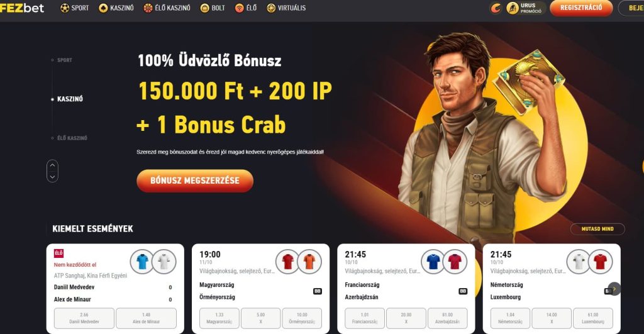The width and height of the screenshot is (644, 334).
Task: Click the orange flame icon near Taurus
Action: point(496,8)
